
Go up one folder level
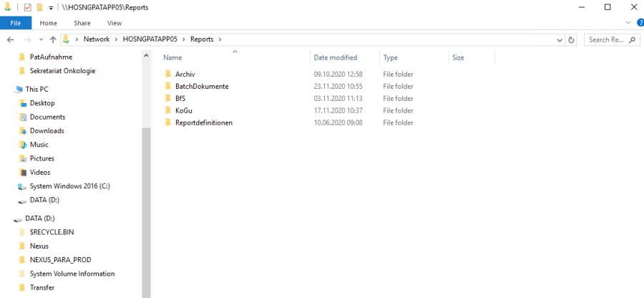pyautogui.click(x=52, y=39)
